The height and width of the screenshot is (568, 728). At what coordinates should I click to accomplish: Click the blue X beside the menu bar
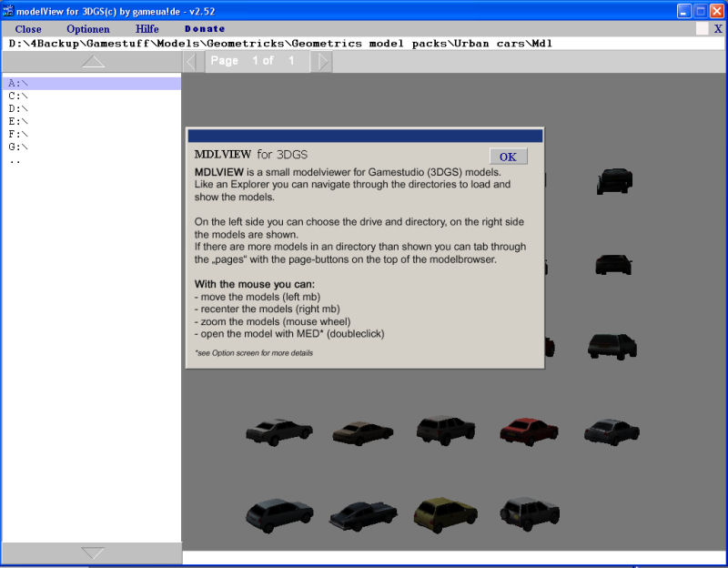718,29
